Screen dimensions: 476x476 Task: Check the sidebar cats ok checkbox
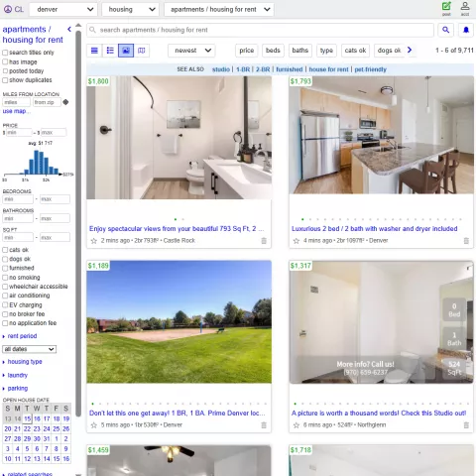click(x=5, y=250)
